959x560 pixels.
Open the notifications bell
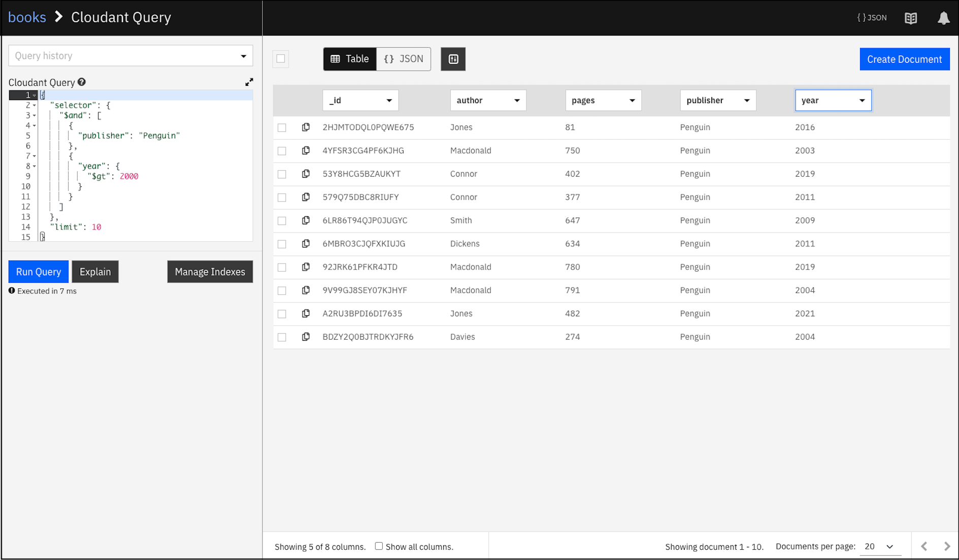point(944,18)
